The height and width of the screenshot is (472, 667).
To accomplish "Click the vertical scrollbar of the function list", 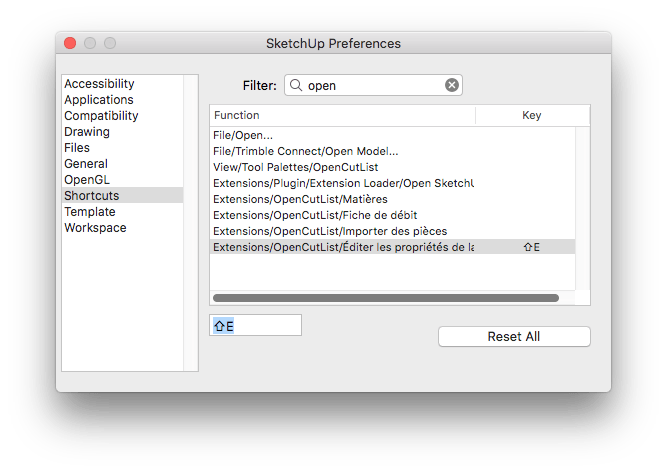I will coord(582,208).
